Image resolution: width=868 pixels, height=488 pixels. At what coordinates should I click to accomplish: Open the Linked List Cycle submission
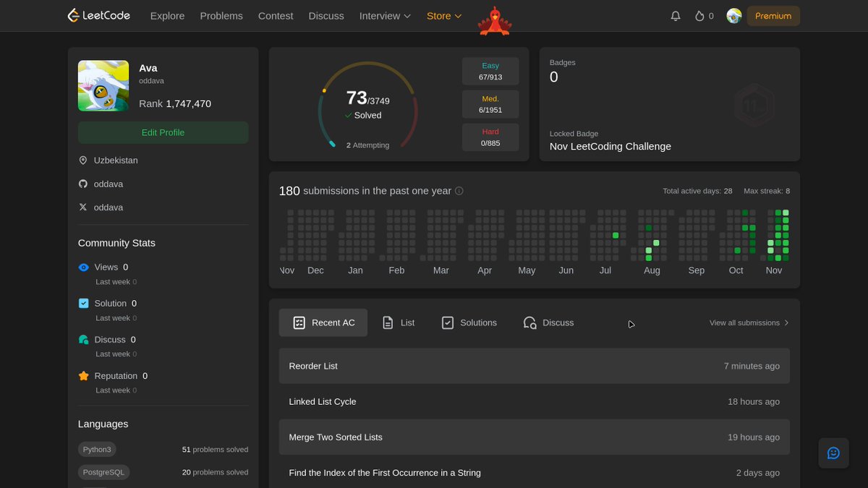[535, 401]
